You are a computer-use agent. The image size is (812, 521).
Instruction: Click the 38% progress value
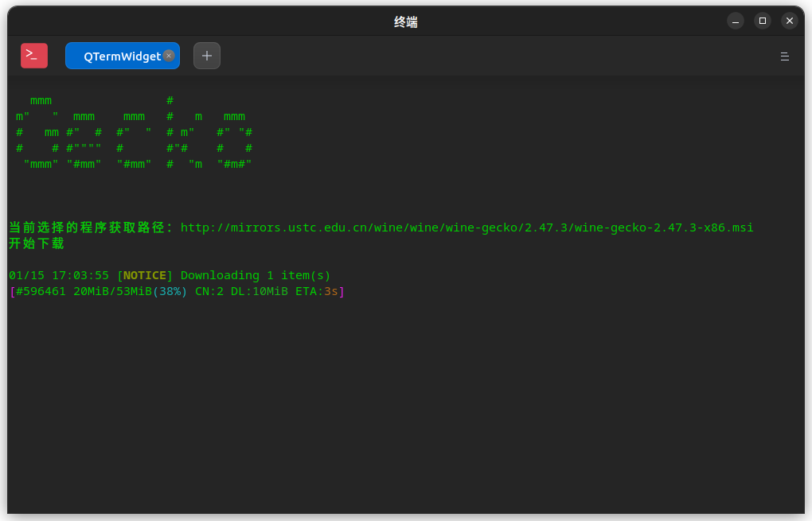[170, 291]
